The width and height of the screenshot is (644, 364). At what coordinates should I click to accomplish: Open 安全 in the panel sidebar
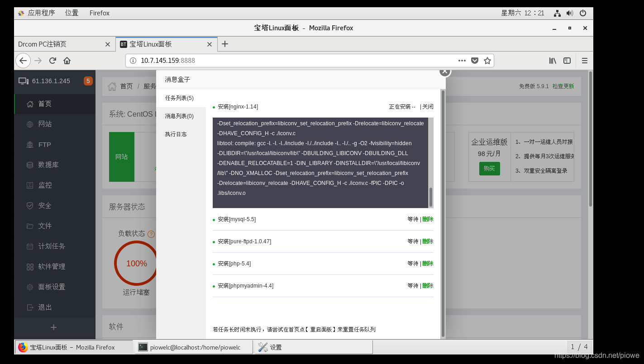[55, 206]
